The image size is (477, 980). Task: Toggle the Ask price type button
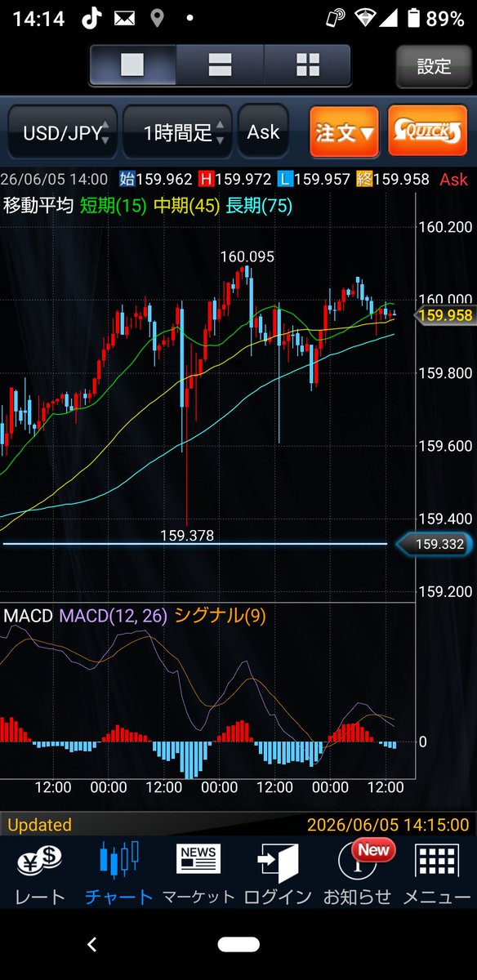[263, 131]
